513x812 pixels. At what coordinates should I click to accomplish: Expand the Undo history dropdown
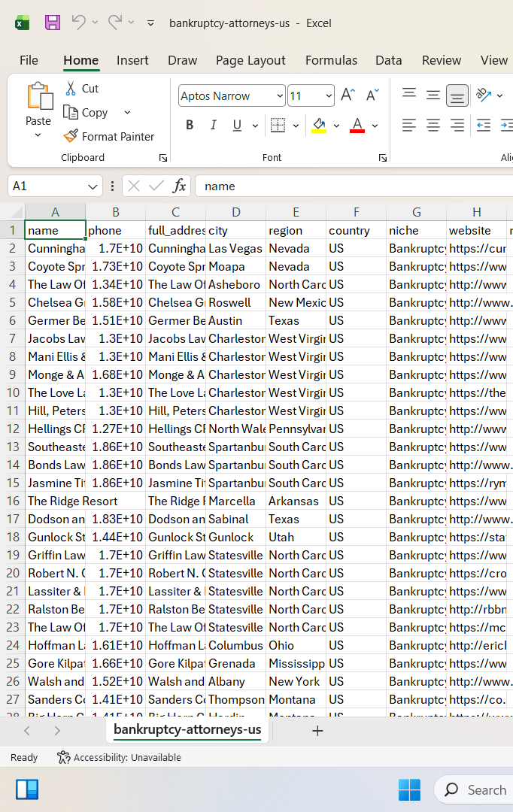click(95, 23)
